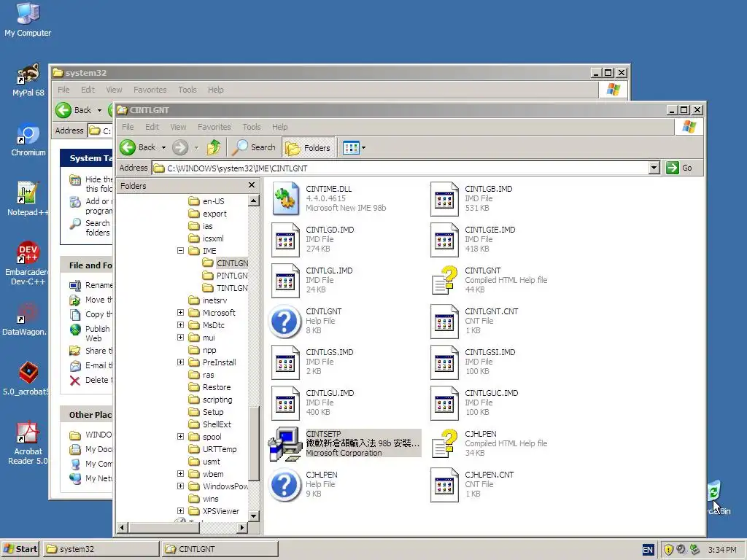The width and height of the screenshot is (747, 560).
Task: Open the 9 KB CJHLPEN Help File icon
Action: (285, 485)
